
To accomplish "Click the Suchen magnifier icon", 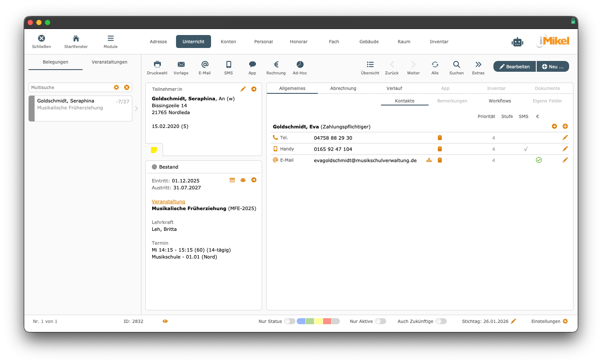I will (x=456, y=64).
